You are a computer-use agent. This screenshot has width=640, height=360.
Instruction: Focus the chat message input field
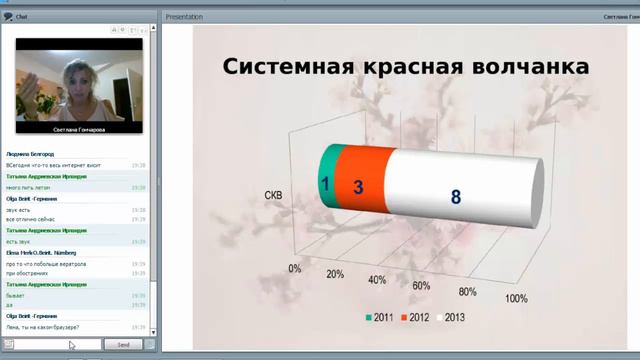[x=58, y=345]
